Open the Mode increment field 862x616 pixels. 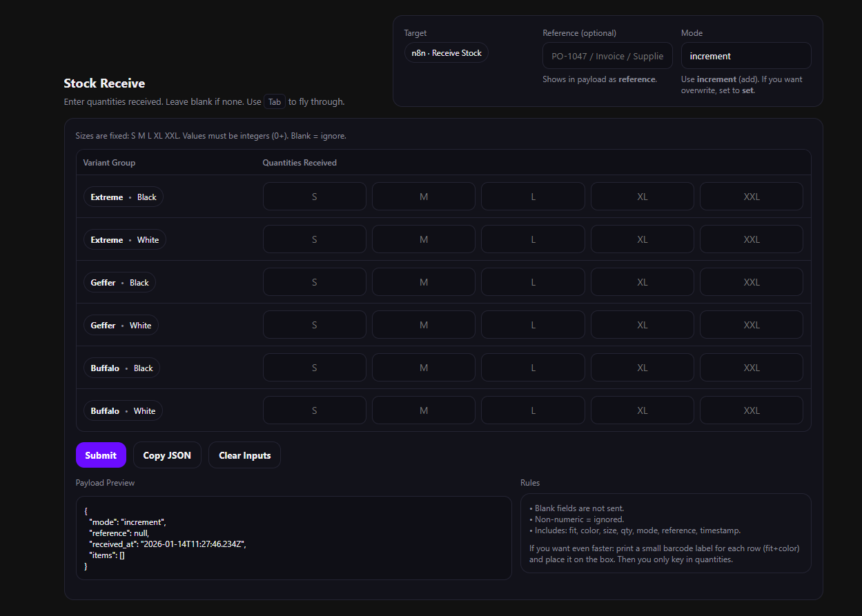746,56
